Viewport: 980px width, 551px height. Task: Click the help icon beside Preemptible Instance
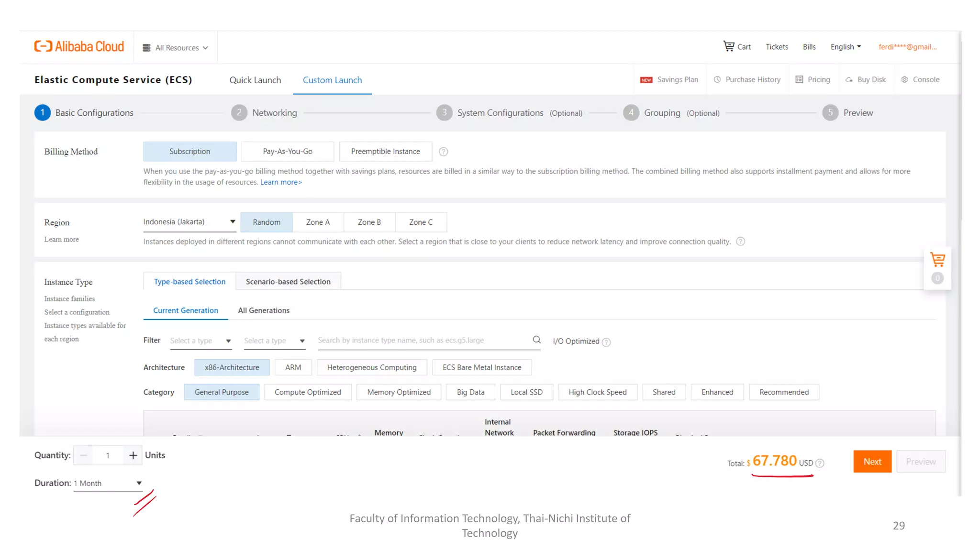pos(444,152)
